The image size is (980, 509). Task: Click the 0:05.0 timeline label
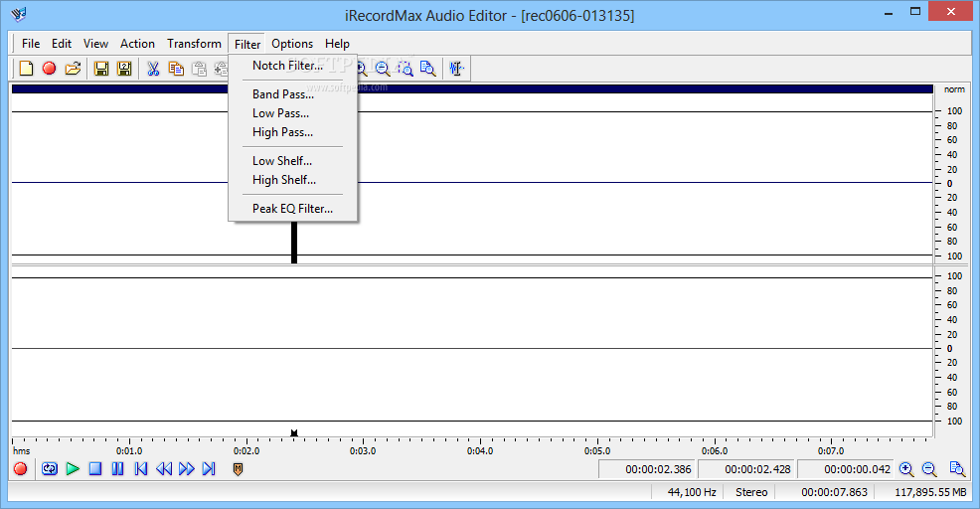597,451
